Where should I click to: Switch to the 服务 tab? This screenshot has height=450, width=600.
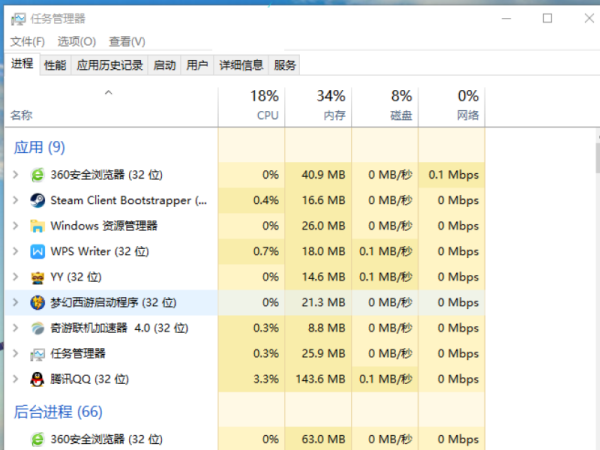(x=285, y=65)
